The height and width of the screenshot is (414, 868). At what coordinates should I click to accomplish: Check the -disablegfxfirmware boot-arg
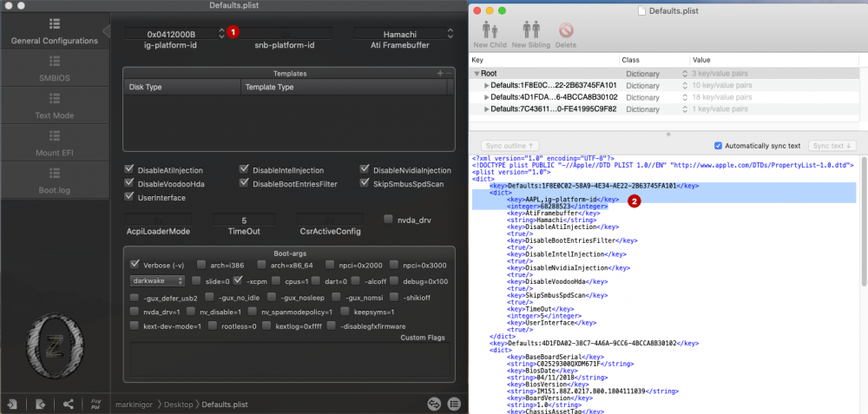tap(332, 326)
